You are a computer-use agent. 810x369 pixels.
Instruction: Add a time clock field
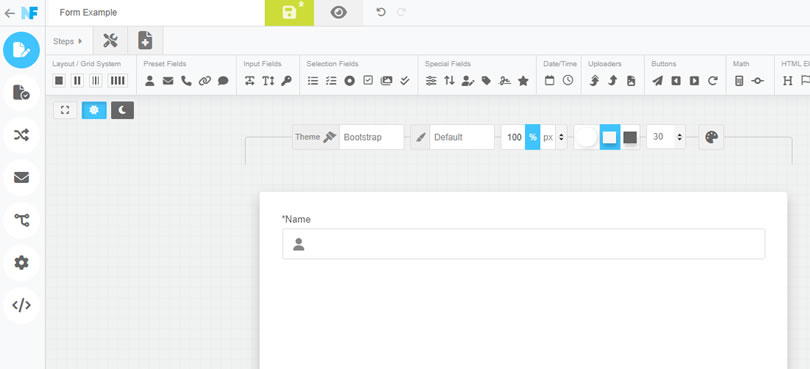point(568,81)
